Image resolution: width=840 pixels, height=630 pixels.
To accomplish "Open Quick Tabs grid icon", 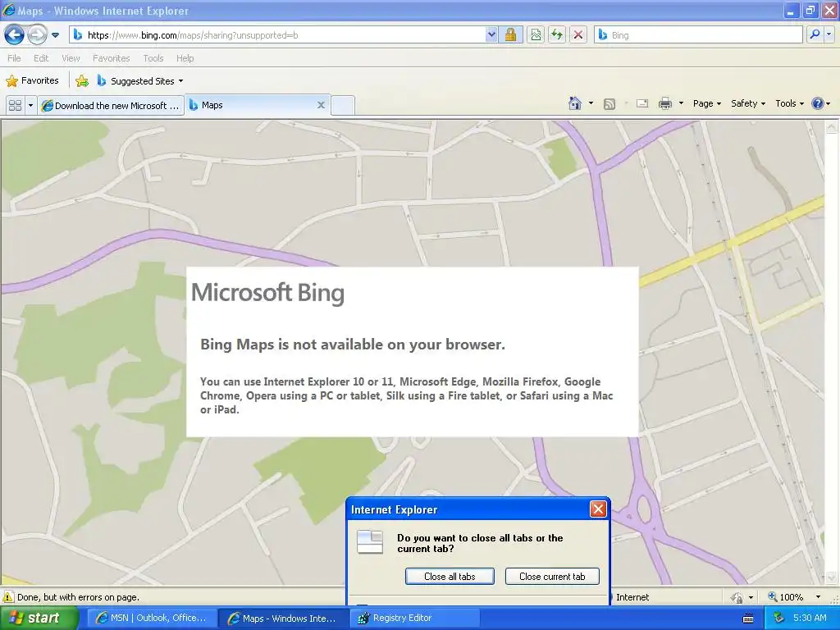I will point(15,106).
